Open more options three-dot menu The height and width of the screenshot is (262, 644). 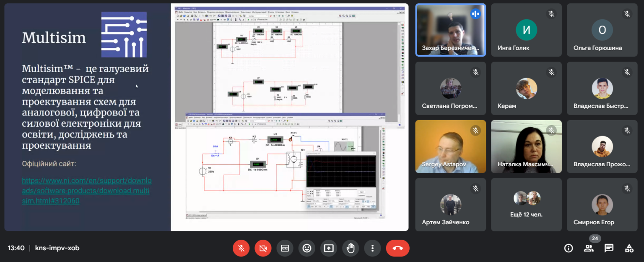pos(372,248)
